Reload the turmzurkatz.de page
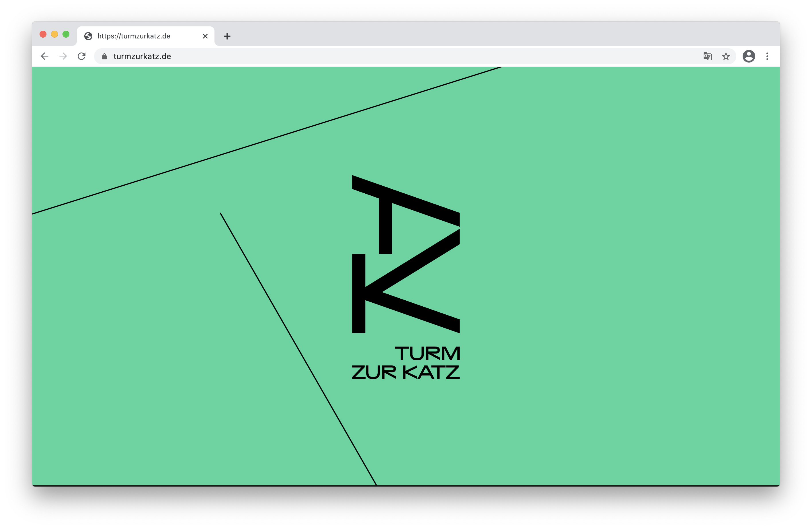This screenshot has height=529, width=812. tap(81, 56)
